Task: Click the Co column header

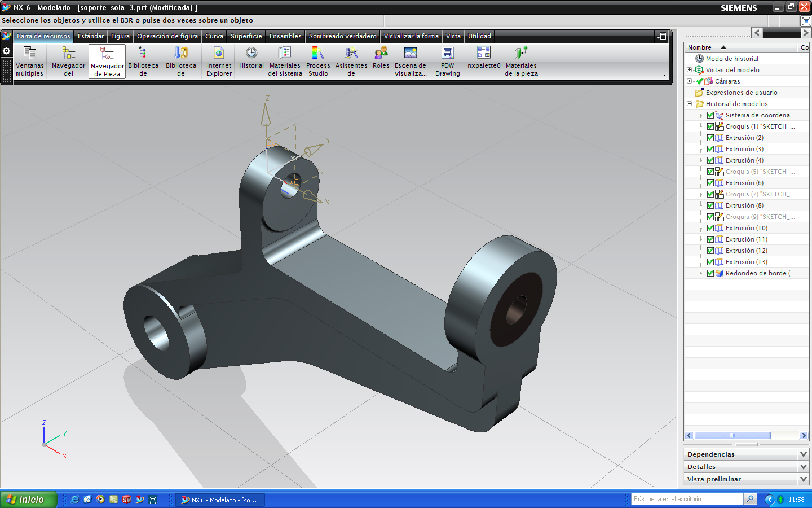Action: click(804, 47)
